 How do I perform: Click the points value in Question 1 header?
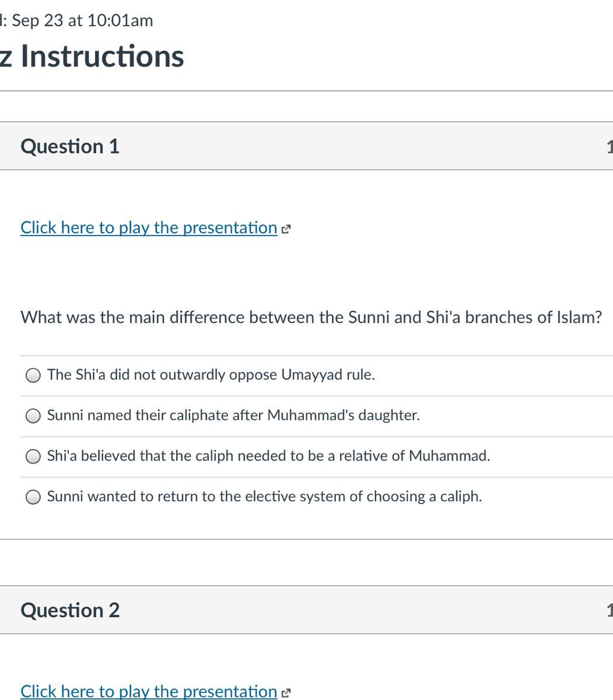point(609,146)
